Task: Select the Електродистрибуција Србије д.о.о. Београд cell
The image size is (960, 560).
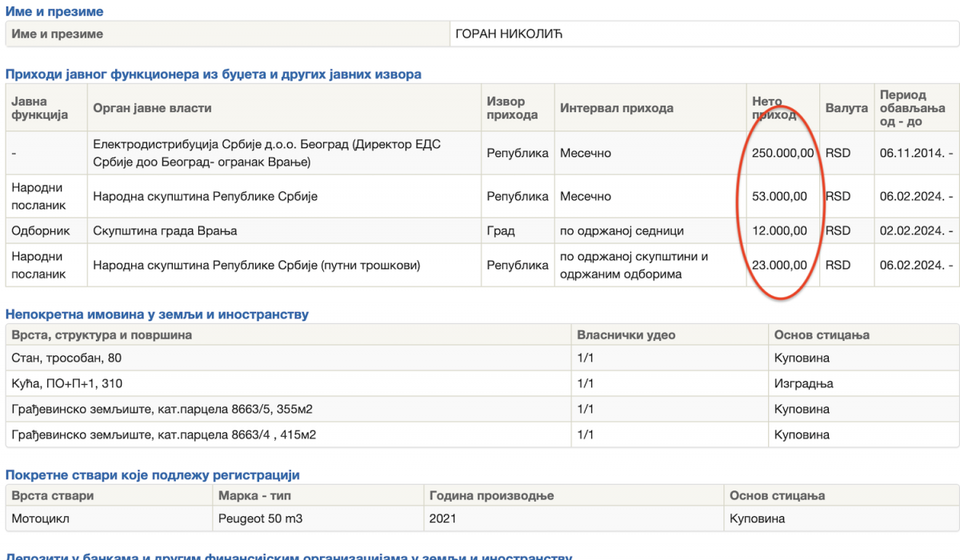Action: (284, 153)
